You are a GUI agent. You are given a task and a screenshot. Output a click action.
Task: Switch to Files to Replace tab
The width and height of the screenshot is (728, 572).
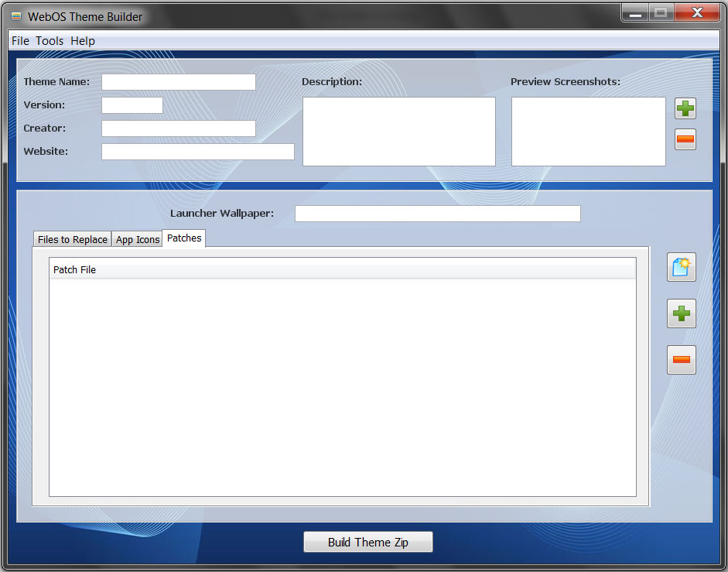[73, 239]
